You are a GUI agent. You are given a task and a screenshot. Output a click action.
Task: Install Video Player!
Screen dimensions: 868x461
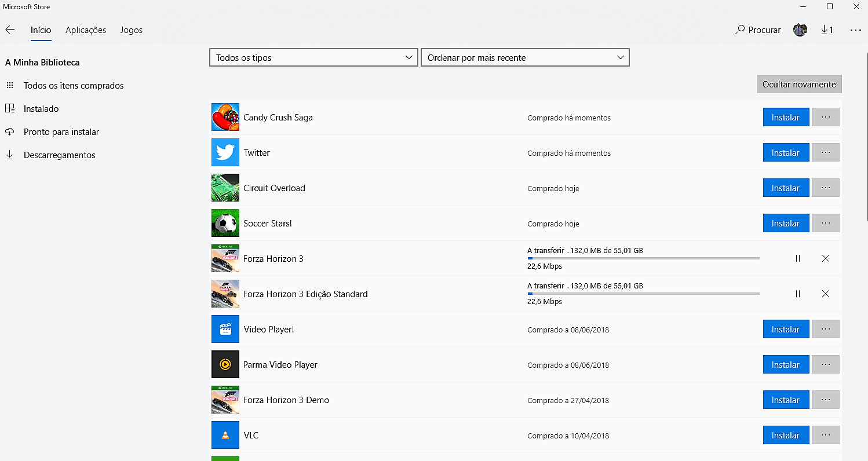click(786, 329)
